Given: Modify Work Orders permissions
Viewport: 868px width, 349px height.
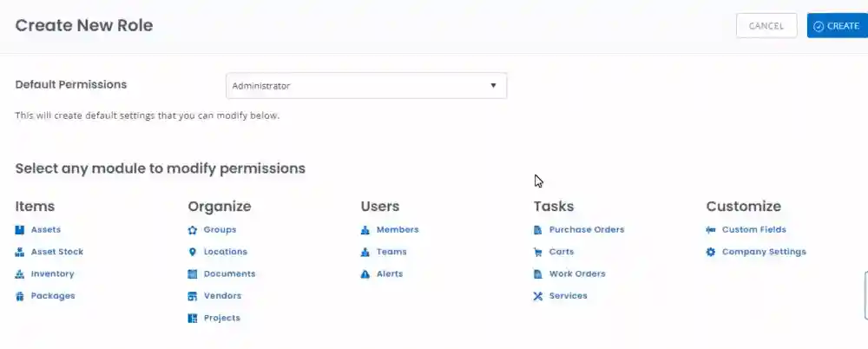Looking at the screenshot, I should [x=577, y=273].
